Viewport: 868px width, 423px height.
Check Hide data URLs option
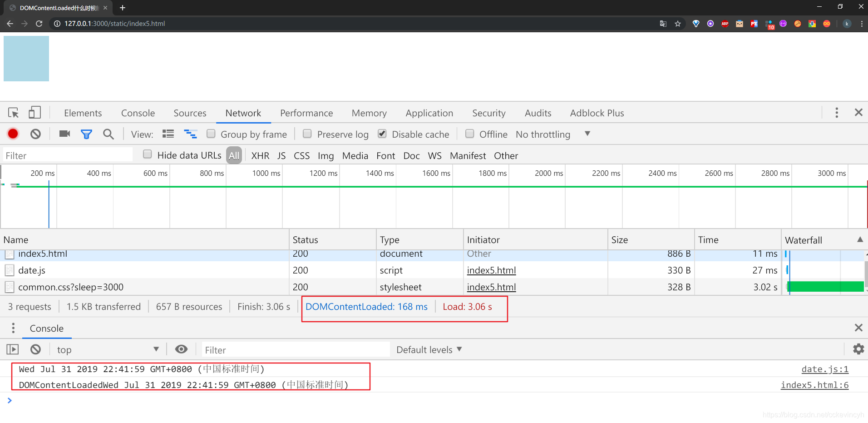click(x=148, y=154)
